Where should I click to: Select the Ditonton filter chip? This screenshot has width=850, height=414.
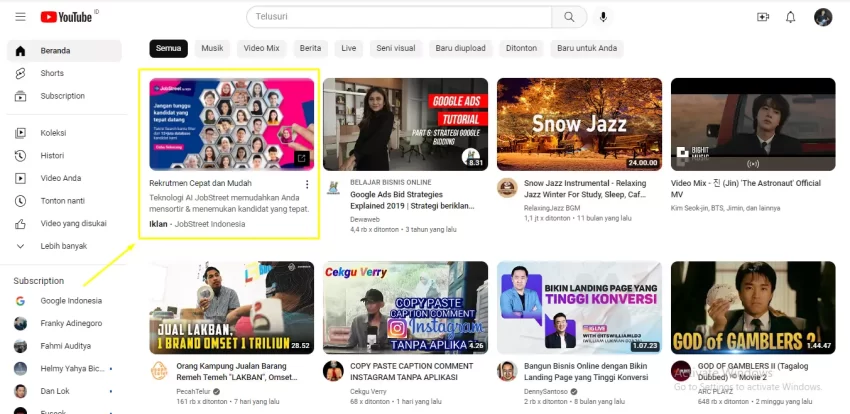coord(521,48)
